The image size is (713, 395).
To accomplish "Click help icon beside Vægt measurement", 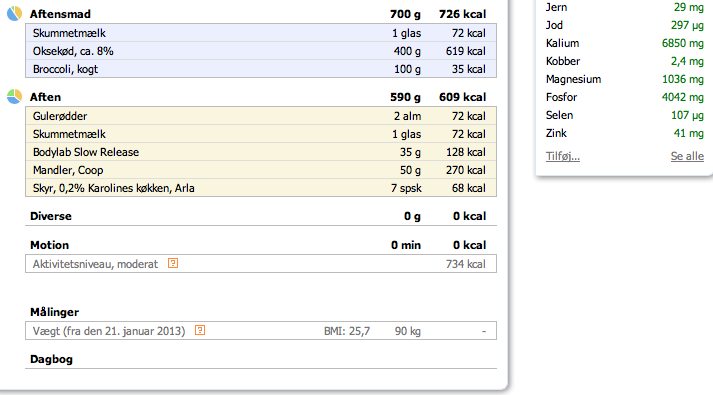I will pyautogui.click(x=200, y=330).
